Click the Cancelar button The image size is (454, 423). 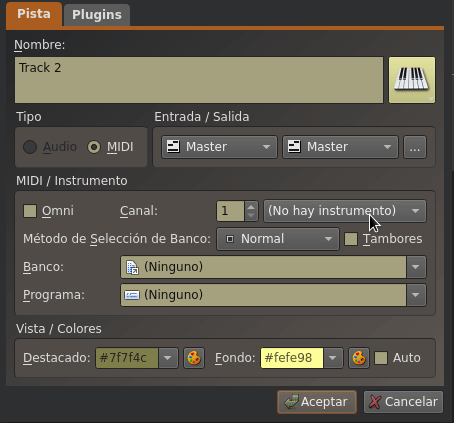[403, 402]
